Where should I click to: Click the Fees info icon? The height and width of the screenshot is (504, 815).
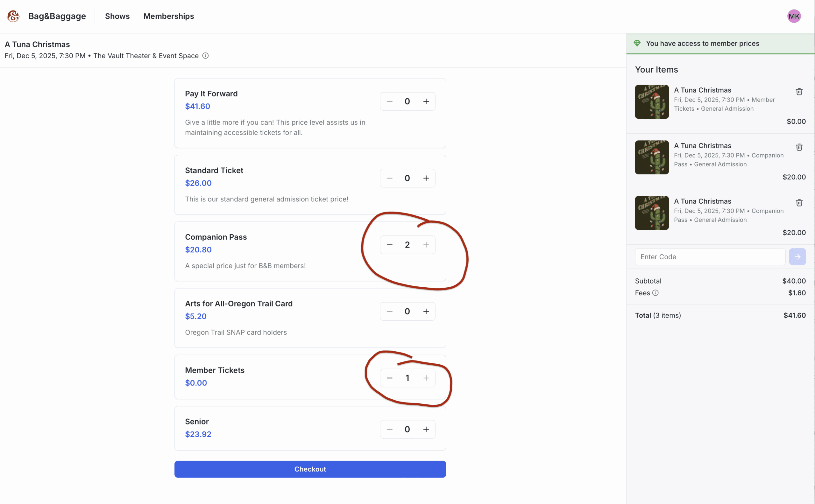click(x=655, y=293)
